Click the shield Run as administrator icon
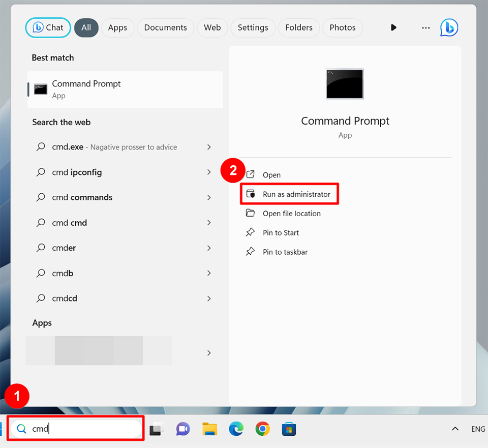The image size is (488, 448). click(251, 194)
